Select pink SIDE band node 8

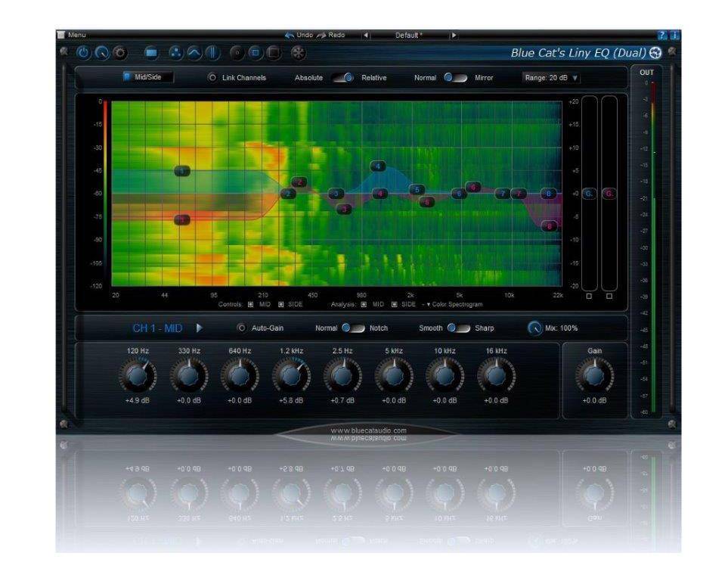(x=550, y=226)
